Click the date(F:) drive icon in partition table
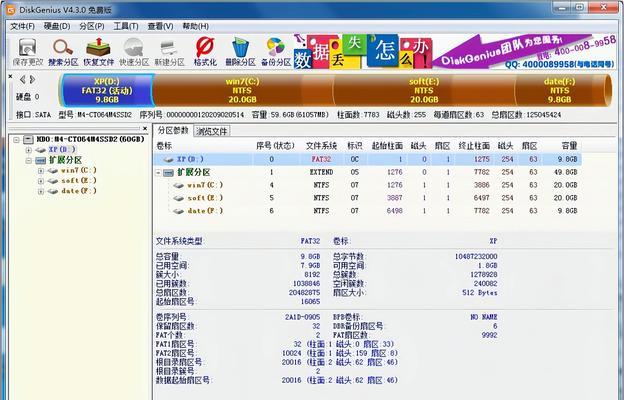 click(x=178, y=211)
